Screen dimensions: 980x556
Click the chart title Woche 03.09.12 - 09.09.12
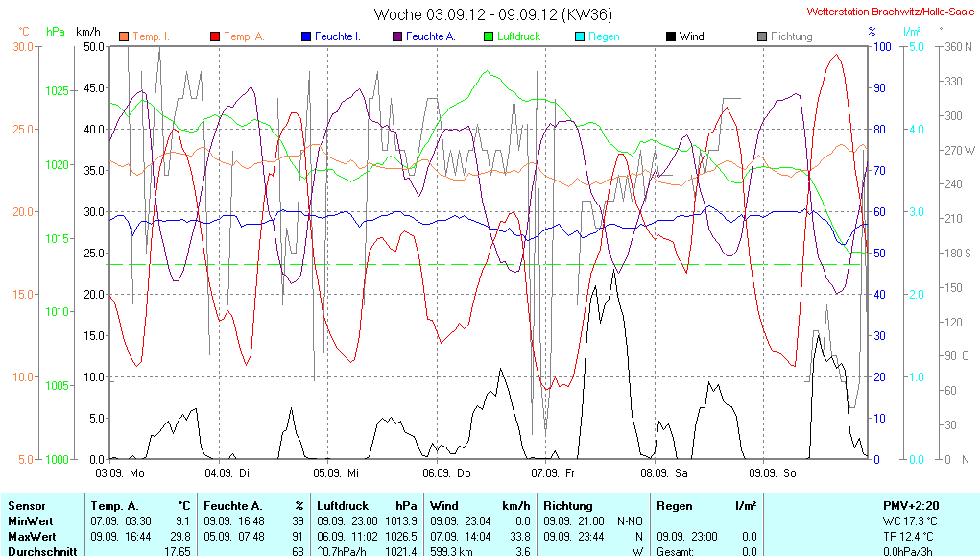pos(493,13)
